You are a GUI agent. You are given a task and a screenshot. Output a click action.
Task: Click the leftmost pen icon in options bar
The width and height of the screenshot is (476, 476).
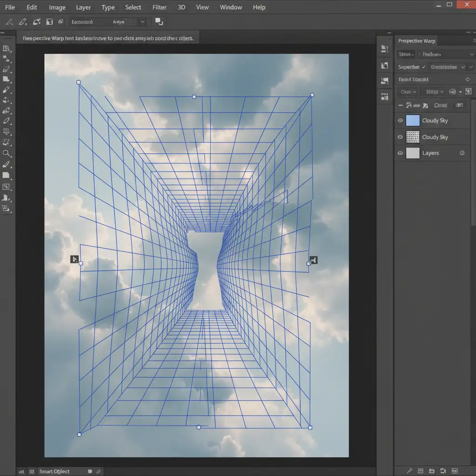9,21
